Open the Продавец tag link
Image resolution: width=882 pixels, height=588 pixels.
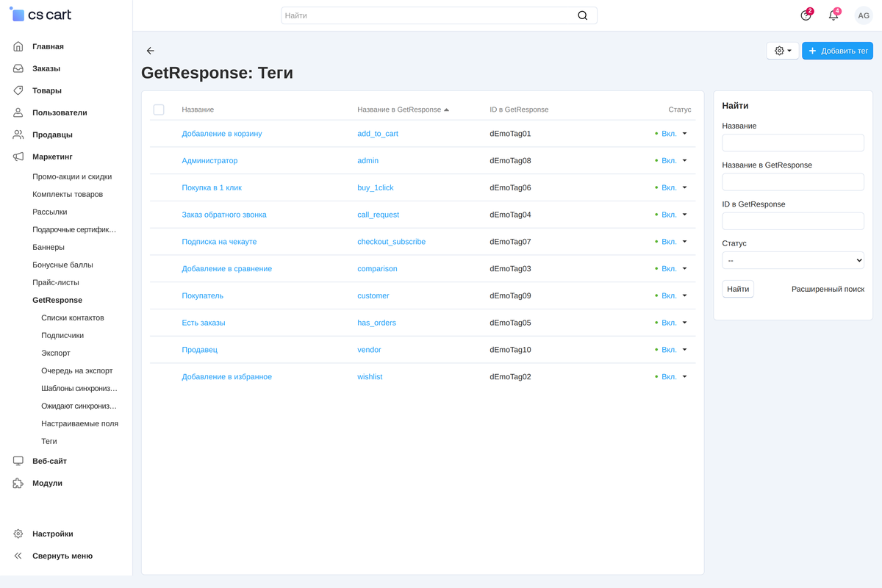199,350
